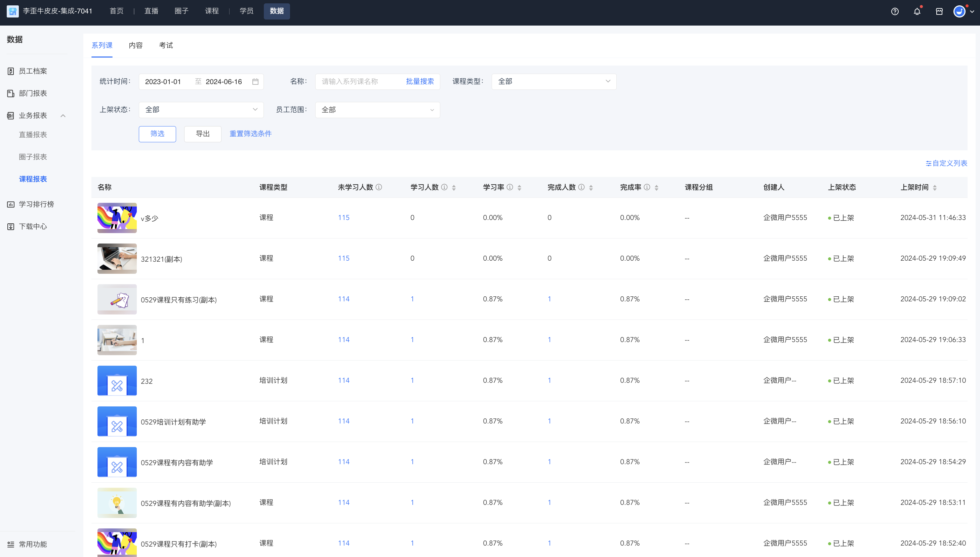980x557 pixels.
Task: Sort table by 完成人数 column
Action: (591, 187)
